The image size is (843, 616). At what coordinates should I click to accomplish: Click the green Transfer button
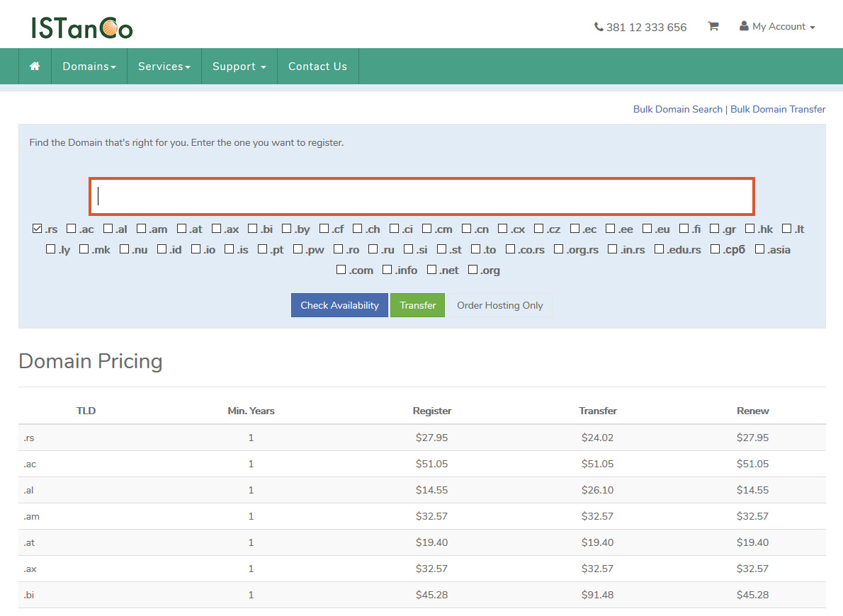pos(418,305)
